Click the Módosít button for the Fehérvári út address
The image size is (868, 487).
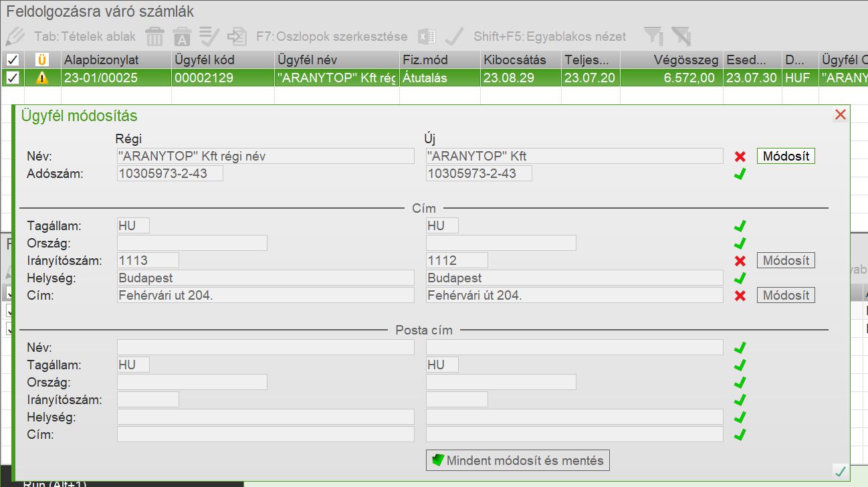786,295
